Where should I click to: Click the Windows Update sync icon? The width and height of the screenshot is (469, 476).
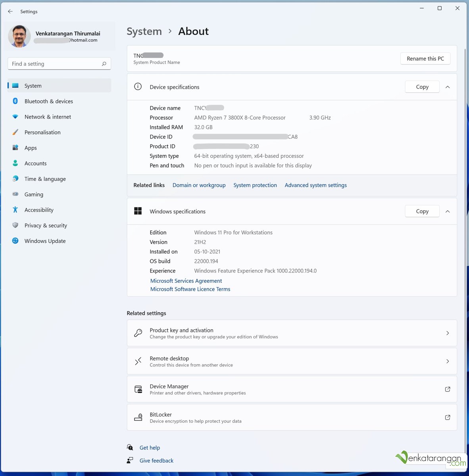click(15, 241)
